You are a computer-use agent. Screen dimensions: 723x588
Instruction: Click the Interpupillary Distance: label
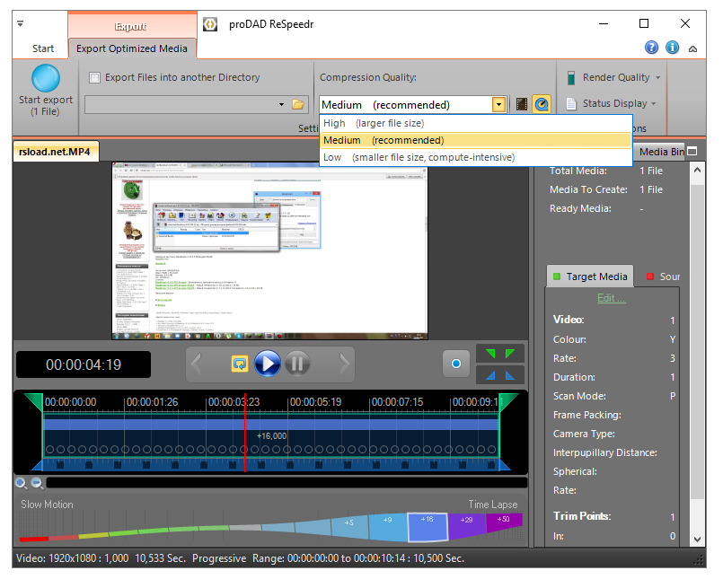[605, 452]
